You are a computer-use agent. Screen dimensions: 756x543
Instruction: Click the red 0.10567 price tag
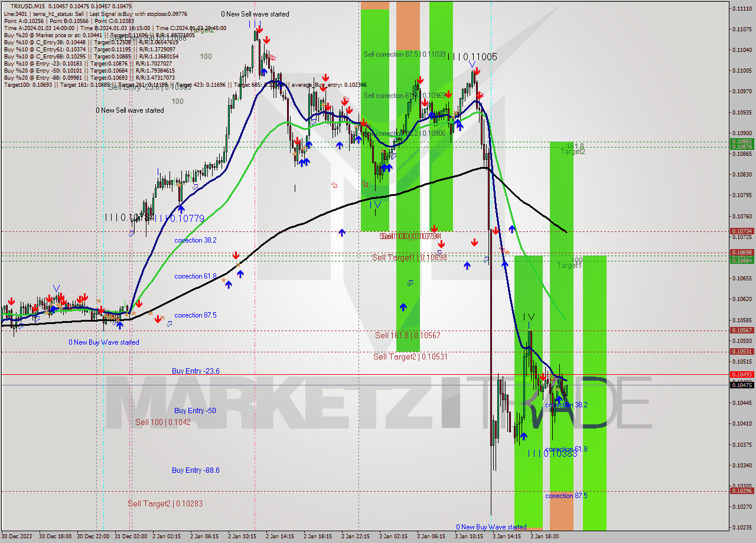click(x=742, y=331)
